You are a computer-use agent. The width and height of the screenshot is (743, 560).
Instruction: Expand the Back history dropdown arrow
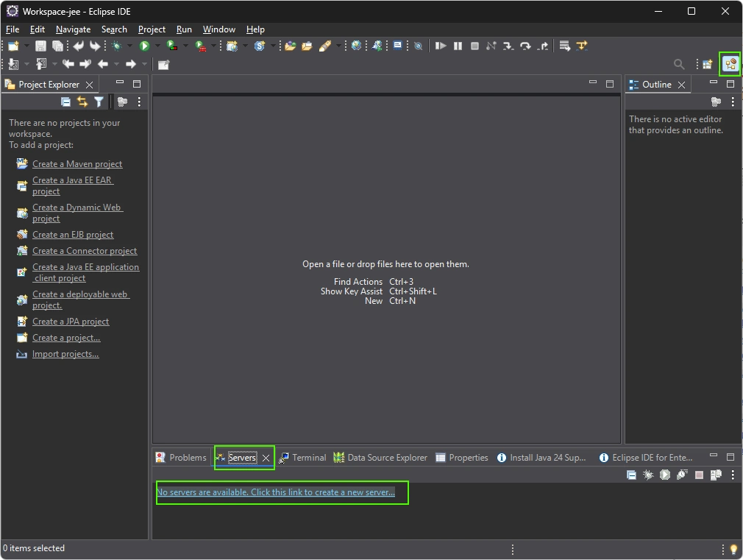tap(116, 65)
